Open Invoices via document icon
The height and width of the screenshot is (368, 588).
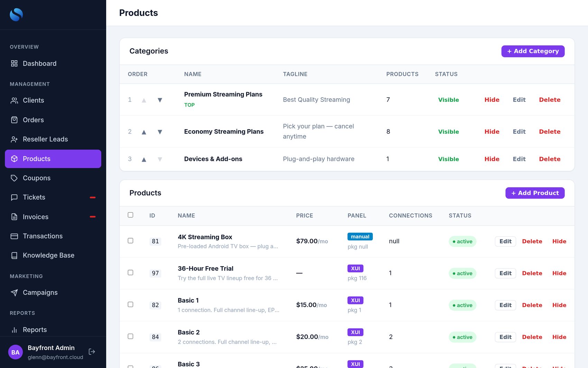tap(14, 217)
